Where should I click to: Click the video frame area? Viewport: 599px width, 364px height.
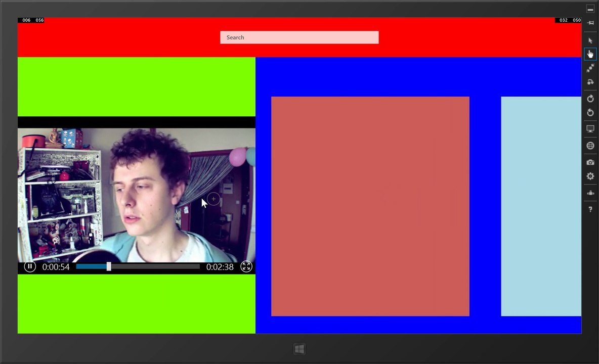[x=137, y=195]
